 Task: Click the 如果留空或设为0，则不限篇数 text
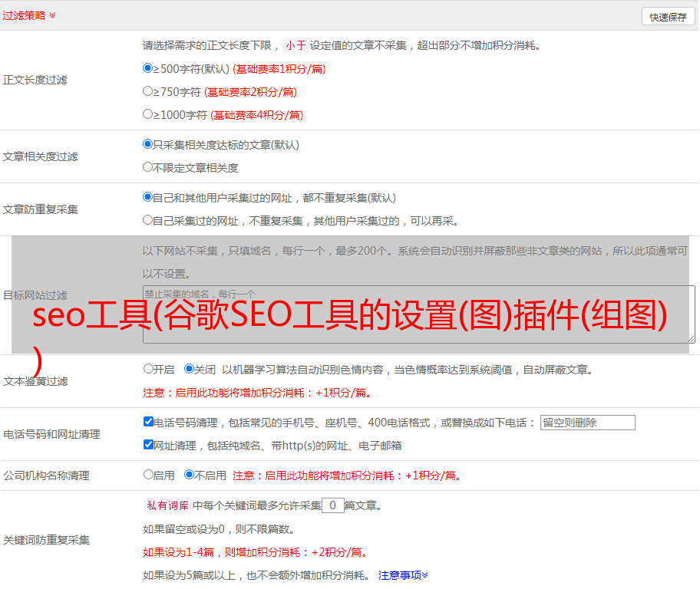(x=219, y=529)
